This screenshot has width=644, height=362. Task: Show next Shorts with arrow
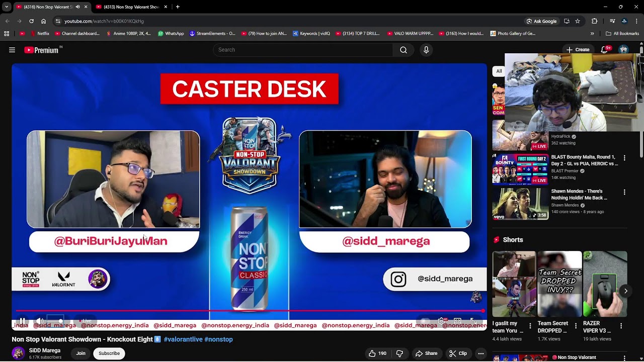pyautogui.click(x=625, y=291)
